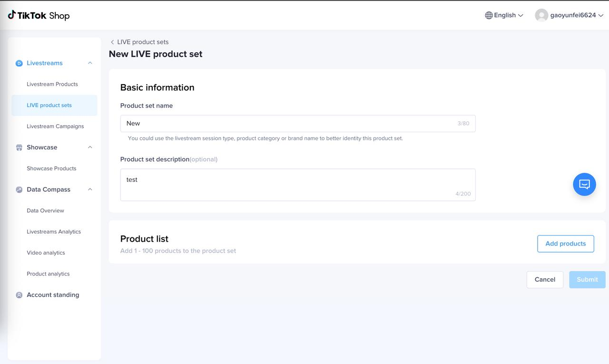Click the Add products button
The height and width of the screenshot is (364, 609).
(x=565, y=244)
